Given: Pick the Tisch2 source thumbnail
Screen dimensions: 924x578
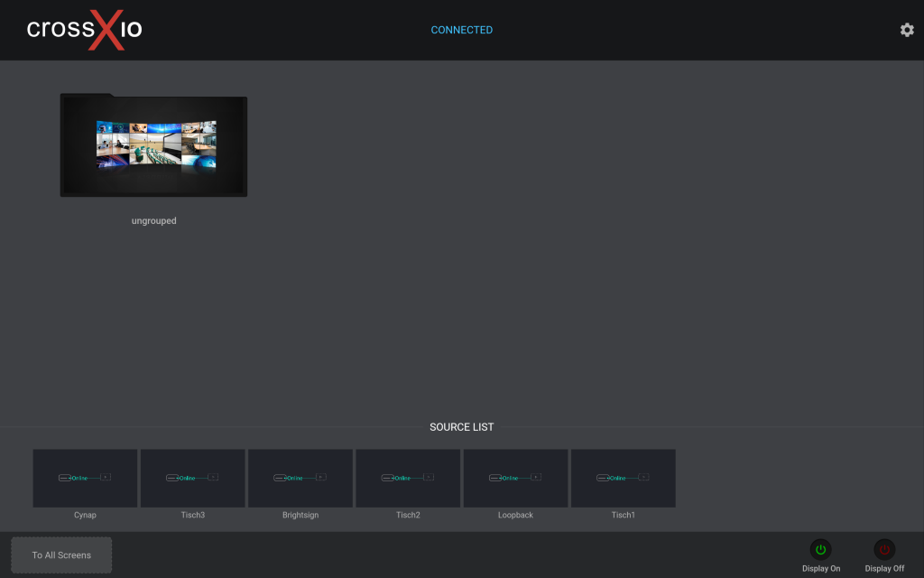Looking at the screenshot, I should pyautogui.click(x=408, y=478).
